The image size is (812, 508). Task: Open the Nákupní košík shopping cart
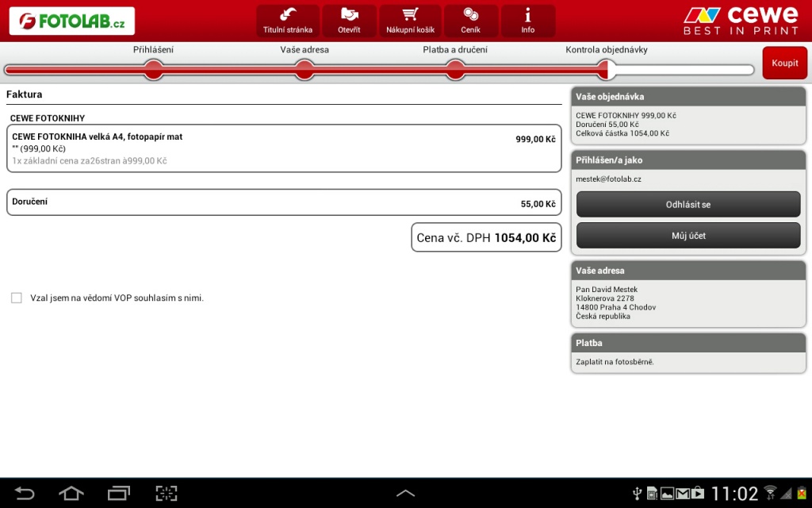point(410,21)
